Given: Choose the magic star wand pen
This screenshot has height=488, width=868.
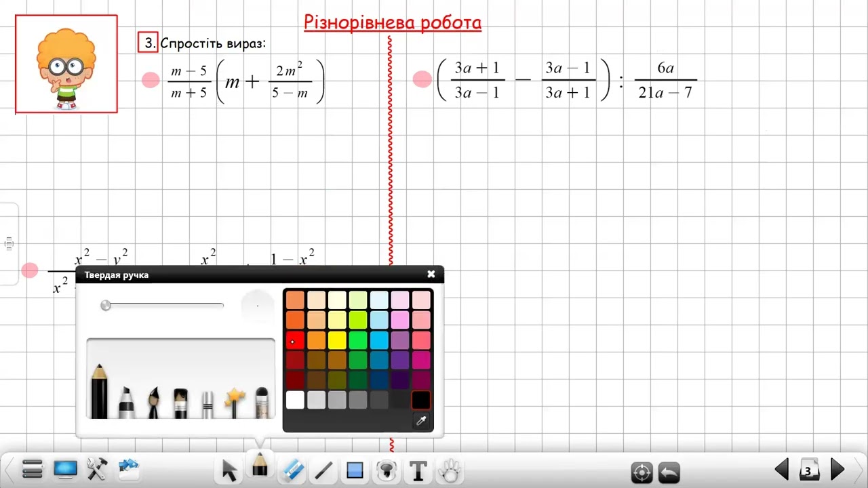Looking at the screenshot, I should (235, 402).
